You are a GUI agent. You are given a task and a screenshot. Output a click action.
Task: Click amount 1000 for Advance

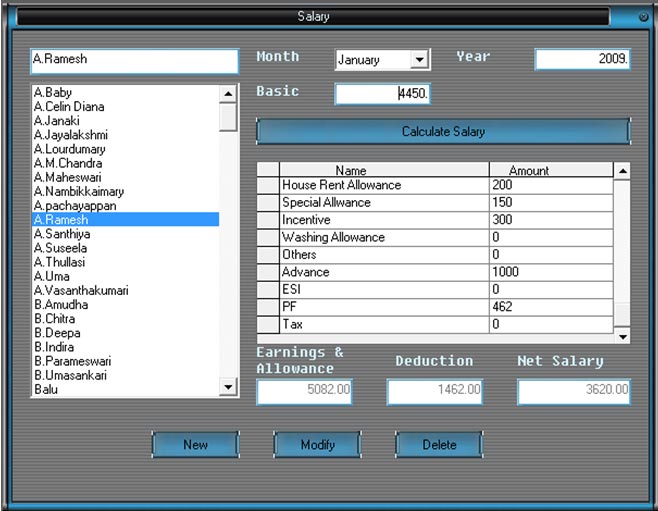(x=551, y=272)
